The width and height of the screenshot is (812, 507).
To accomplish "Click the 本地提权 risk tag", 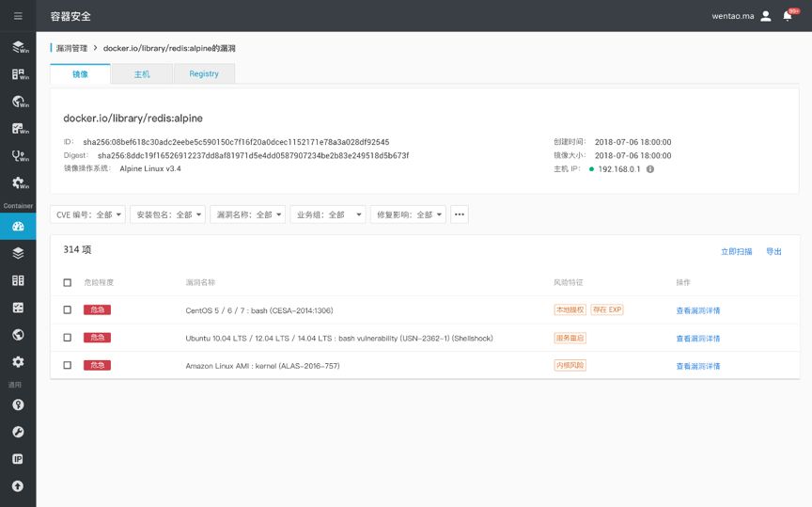I will click(x=570, y=309).
